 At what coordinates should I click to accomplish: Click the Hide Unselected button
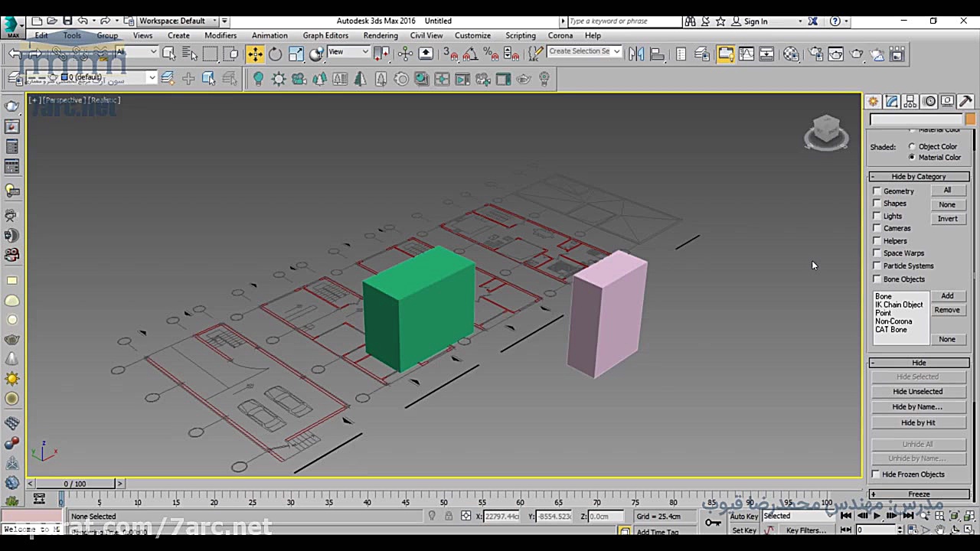[917, 392]
